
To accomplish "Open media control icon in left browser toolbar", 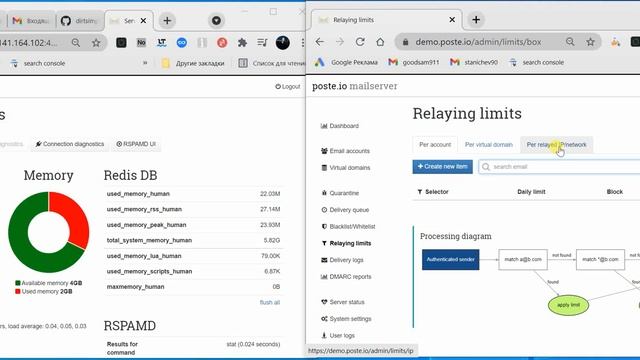I will (x=262, y=42).
